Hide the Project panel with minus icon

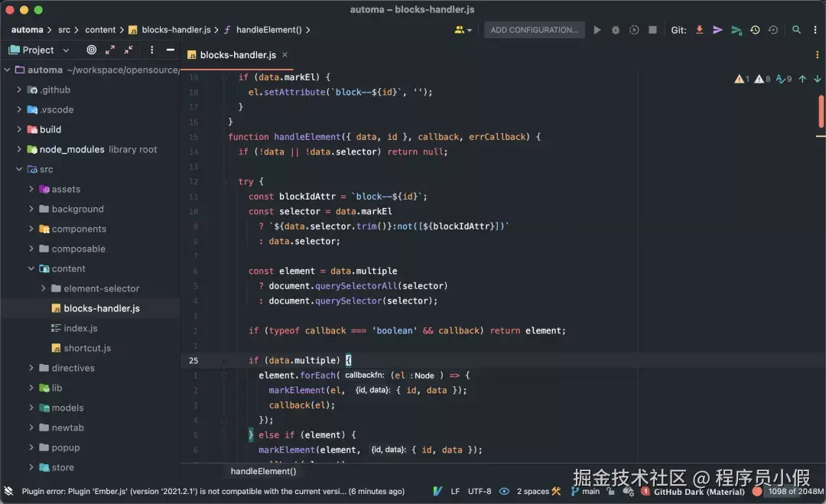click(170, 50)
